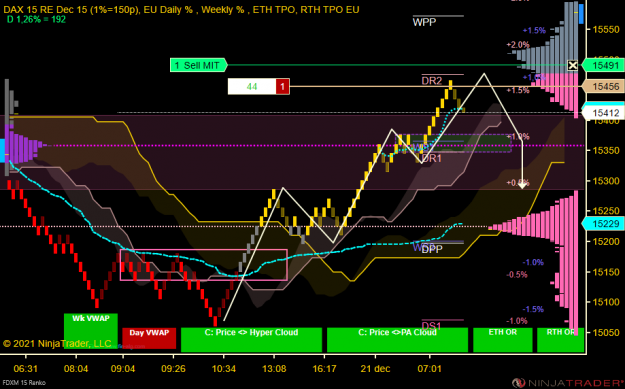The height and width of the screenshot is (389, 625).
Task: Click the ETH OR status button
Action: pos(503,340)
